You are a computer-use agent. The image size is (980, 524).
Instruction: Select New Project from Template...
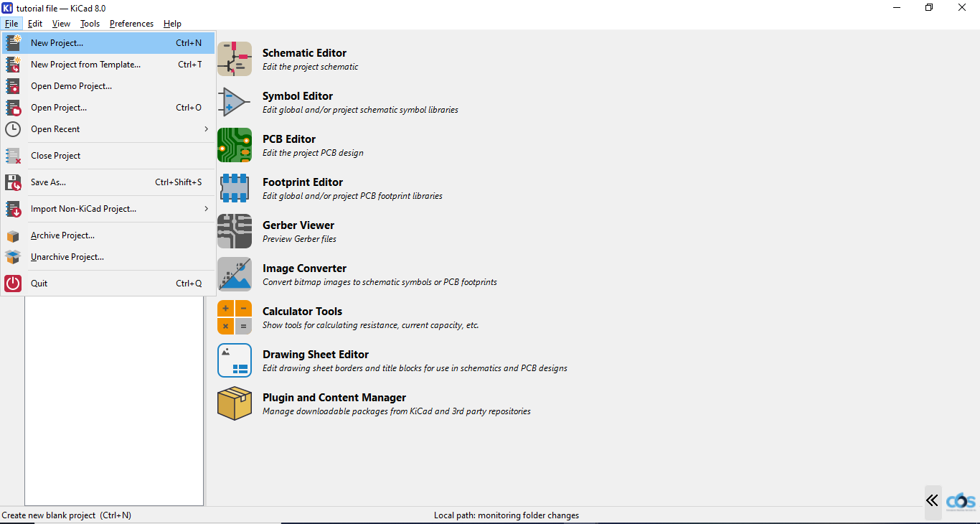(108, 65)
